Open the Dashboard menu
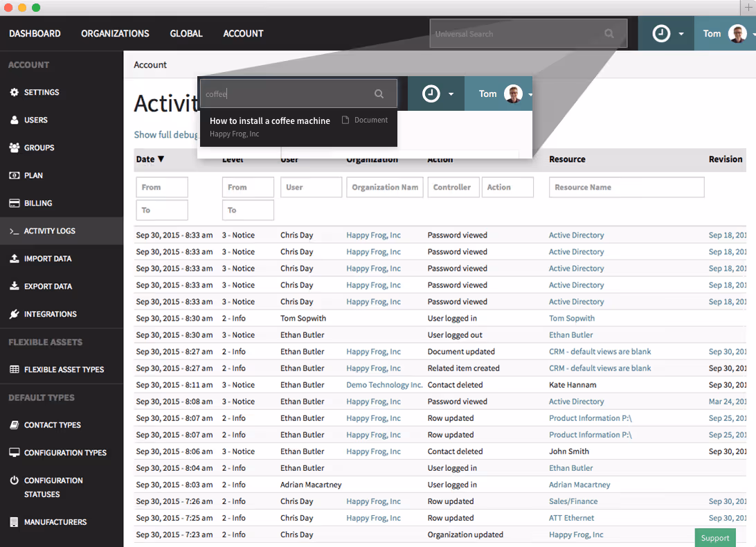The image size is (756, 547). click(x=35, y=34)
